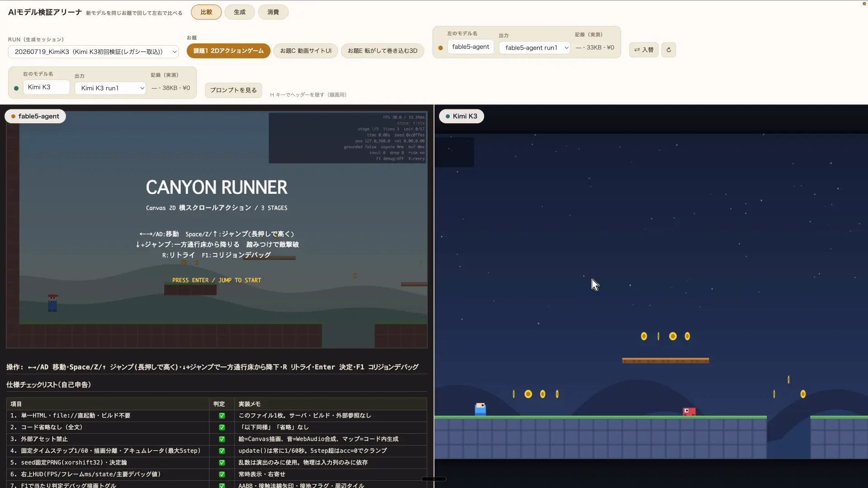Click the debug HUD panel in left game
Screen dimensions: 868x488
(x=347, y=138)
